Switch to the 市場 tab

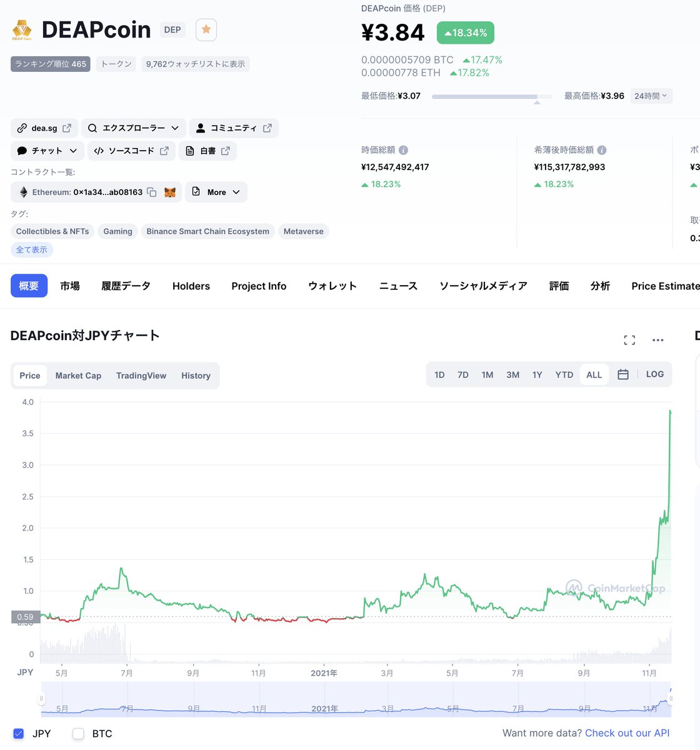tap(70, 286)
